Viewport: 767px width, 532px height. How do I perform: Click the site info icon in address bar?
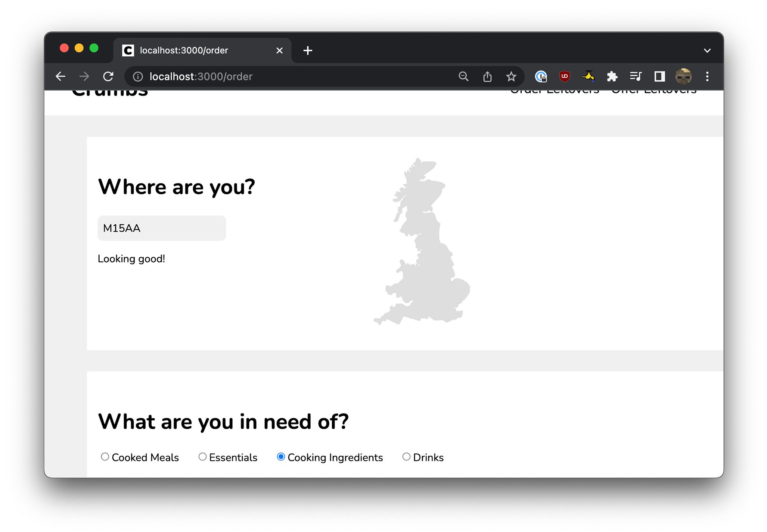pos(138,76)
